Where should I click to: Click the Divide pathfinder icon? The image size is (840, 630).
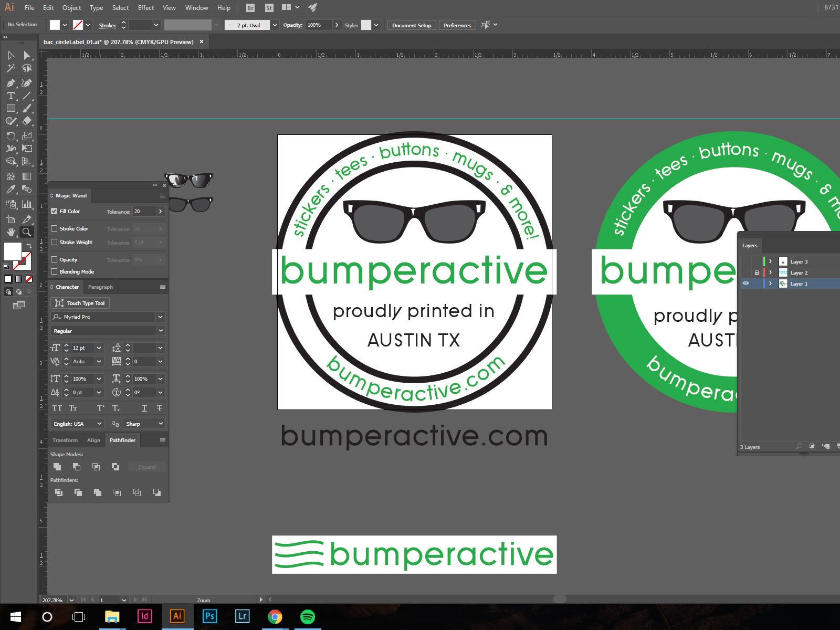(59, 492)
